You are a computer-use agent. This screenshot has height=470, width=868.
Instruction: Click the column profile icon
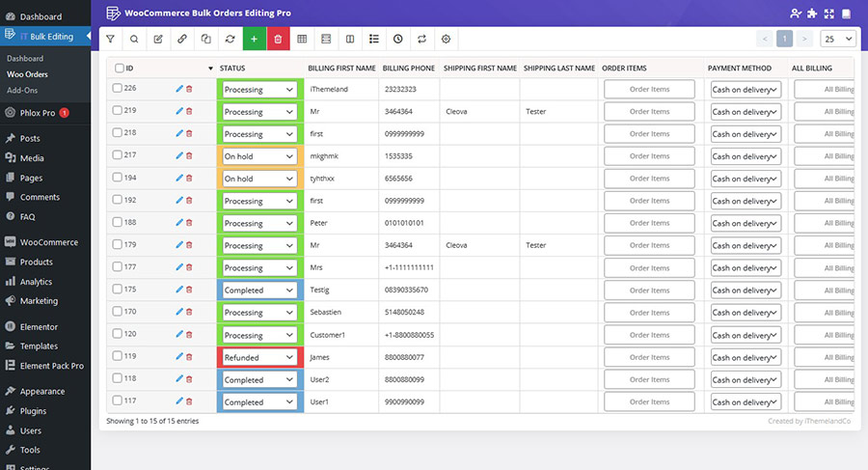pos(326,39)
